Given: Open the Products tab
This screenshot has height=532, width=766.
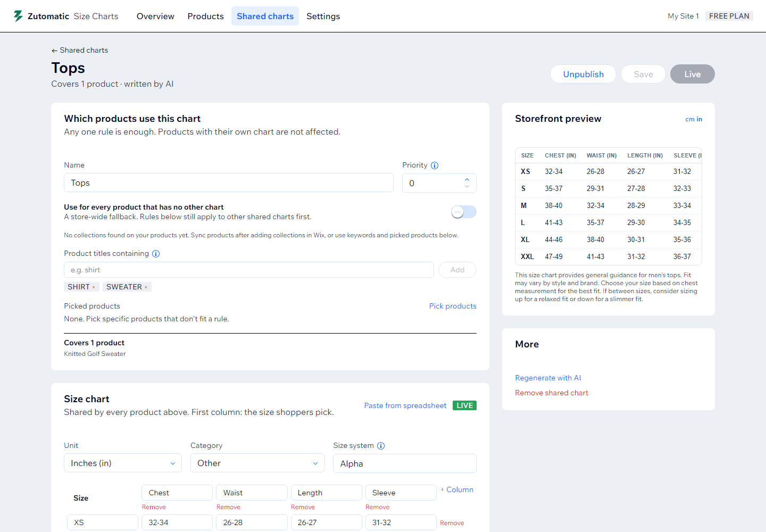Looking at the screenshot, I should 205,16.
